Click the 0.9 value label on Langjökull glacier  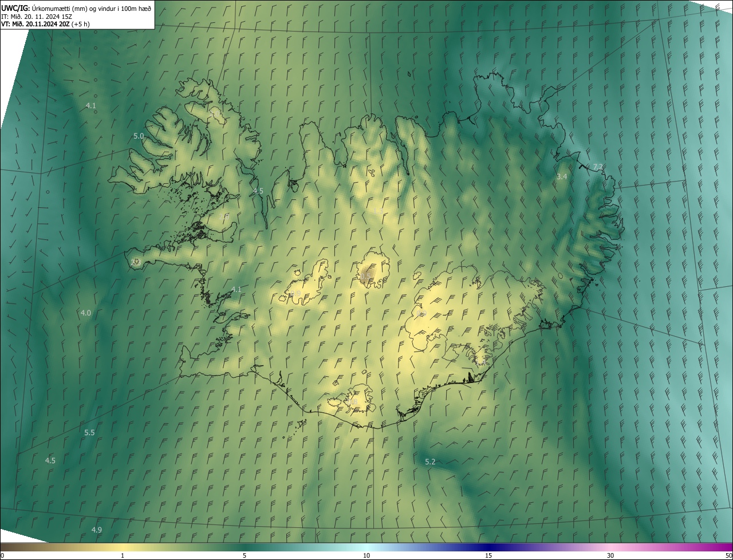pyautogui.click(x=295, y=294)
